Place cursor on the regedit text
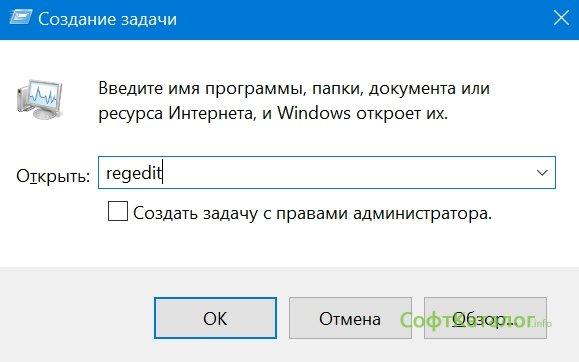579x362 pixels. pyautogui.click(x=134, y=173)
